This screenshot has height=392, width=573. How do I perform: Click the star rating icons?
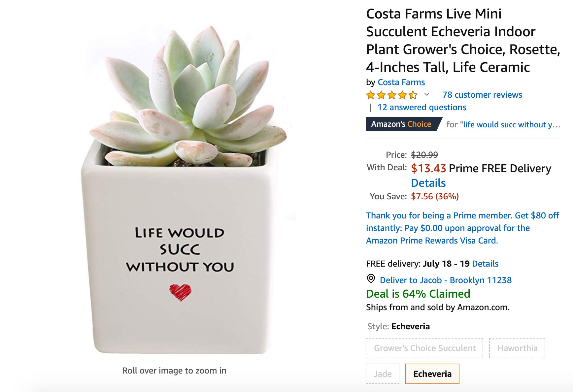[391, 95]
